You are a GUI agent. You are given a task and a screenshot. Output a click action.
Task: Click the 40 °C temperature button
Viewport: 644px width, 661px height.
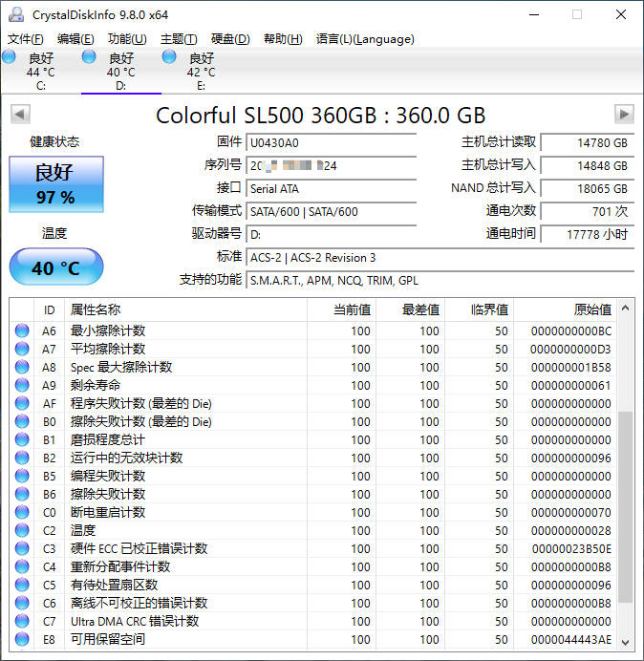point(56,267)
